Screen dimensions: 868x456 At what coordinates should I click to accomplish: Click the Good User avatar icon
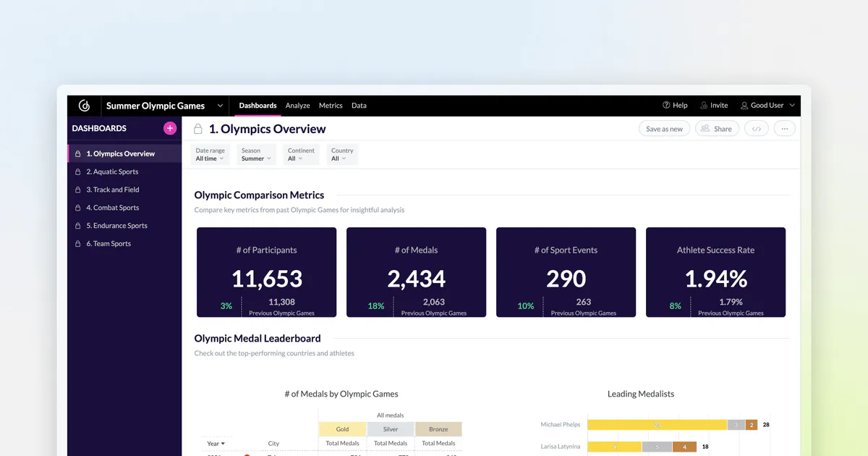coord(744,106)
